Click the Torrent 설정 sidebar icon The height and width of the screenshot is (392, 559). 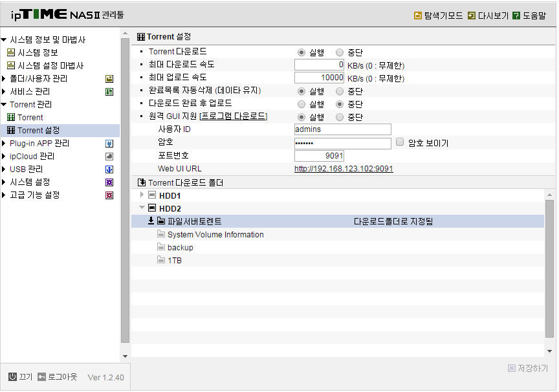[x=11, y=131]
